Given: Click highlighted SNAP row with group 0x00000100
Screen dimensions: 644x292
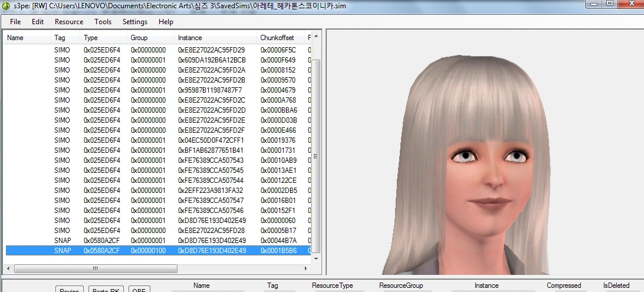Looking at the screenshot, I should [158, 250].
